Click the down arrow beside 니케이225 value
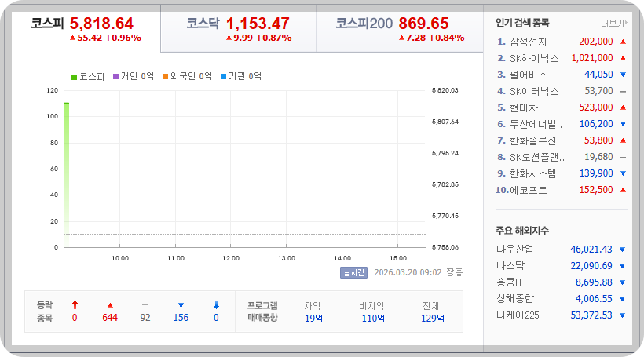Screen dimensions: 644x357 click(622, 315)
